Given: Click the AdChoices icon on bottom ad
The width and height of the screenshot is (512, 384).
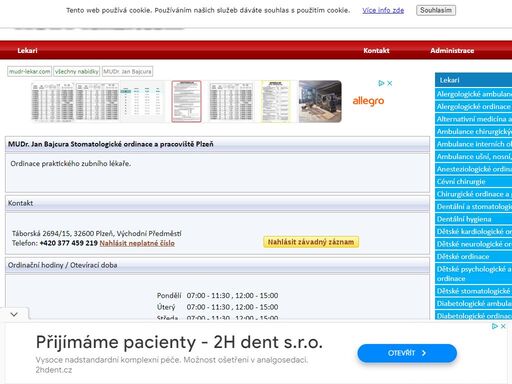Looking at the screenshot, I should tap(495, 326).
